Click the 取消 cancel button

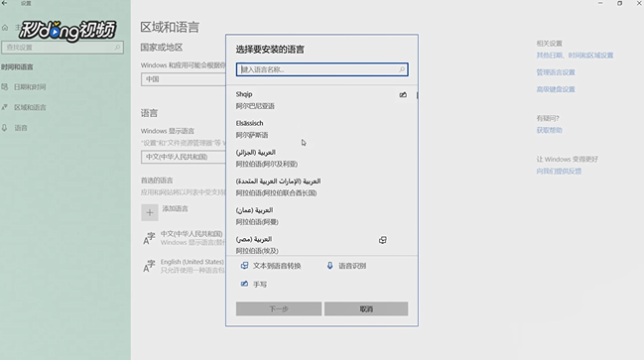[366, 308]
